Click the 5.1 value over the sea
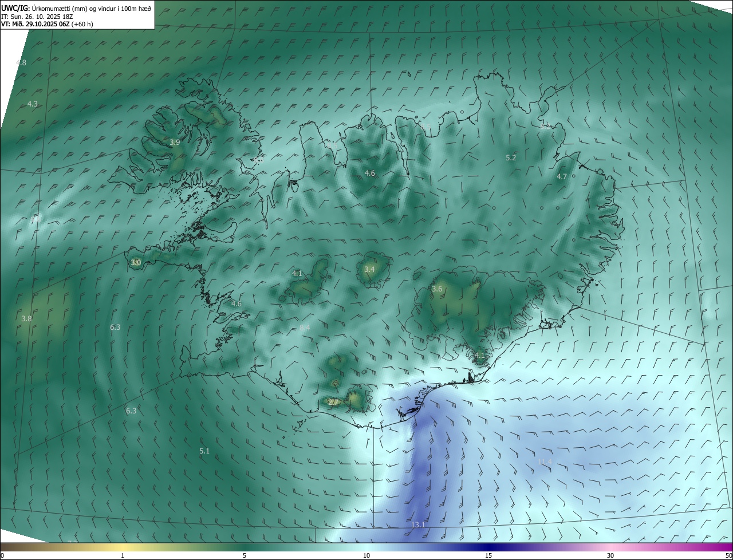733x560 pixels. [204, 451]
